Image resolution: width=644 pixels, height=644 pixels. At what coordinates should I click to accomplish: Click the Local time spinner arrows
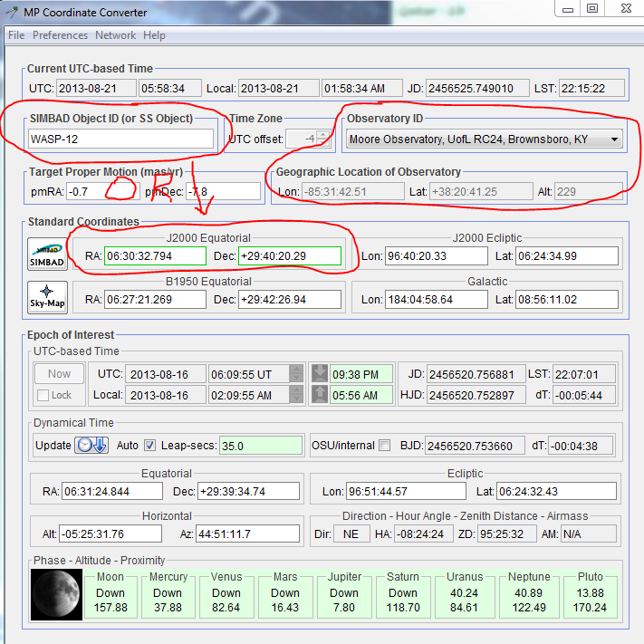[296, 394]
